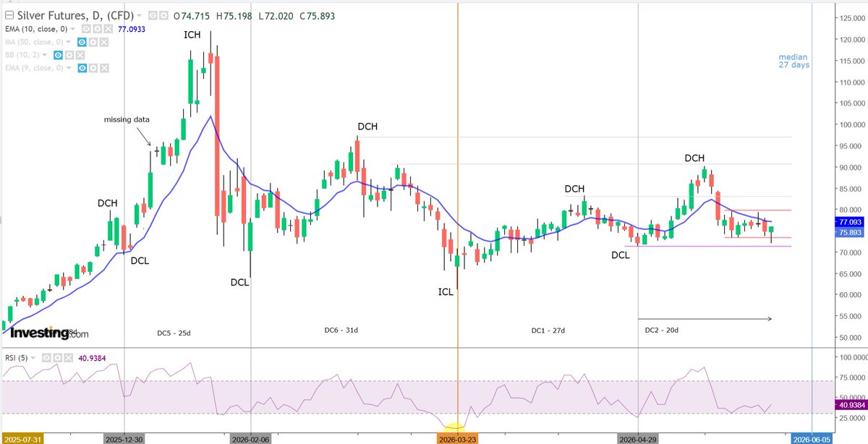Image resolution: width=868 pixels, height=444 pixels.
Task: Click the EMA (10, close, 0) label
Action: click(x=36, y=30)
